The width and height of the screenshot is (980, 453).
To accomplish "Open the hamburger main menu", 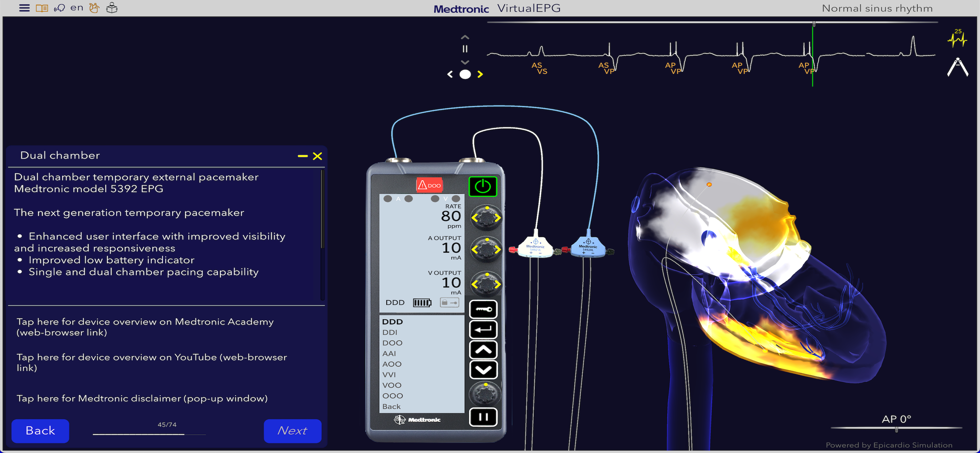I will coord(24,8).
